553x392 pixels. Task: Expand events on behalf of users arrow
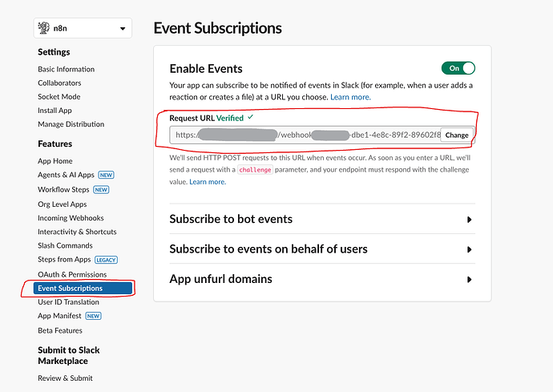469,249
